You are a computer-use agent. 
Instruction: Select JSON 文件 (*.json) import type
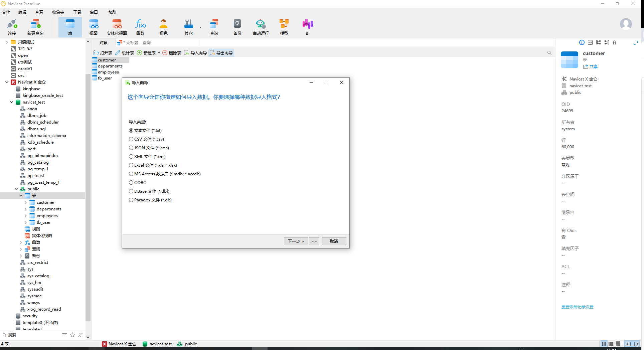(x=149, y=148)
